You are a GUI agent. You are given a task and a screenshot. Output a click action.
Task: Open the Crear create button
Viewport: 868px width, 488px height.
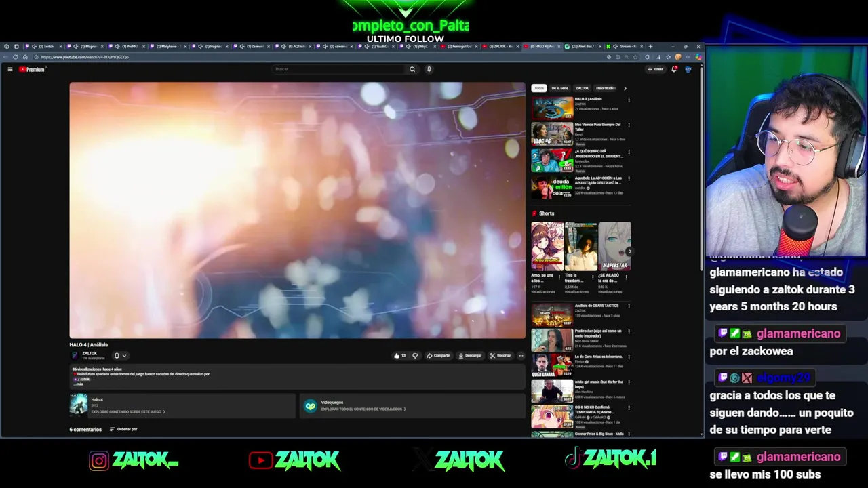click(655, 69)
